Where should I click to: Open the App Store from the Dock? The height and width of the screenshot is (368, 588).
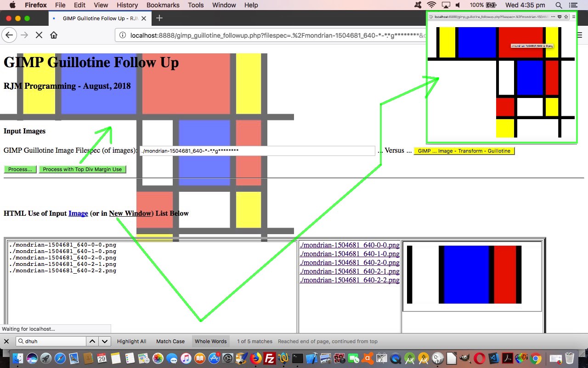click(x=214, y=358)
